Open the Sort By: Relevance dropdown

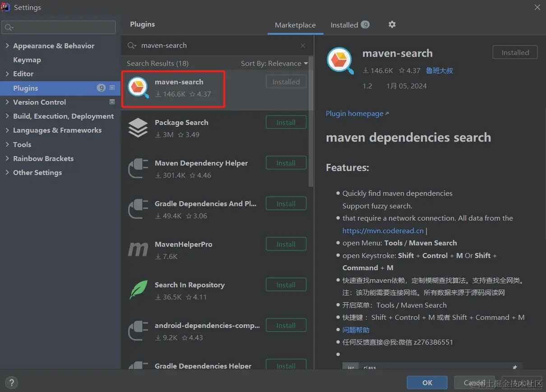[274, 64]
